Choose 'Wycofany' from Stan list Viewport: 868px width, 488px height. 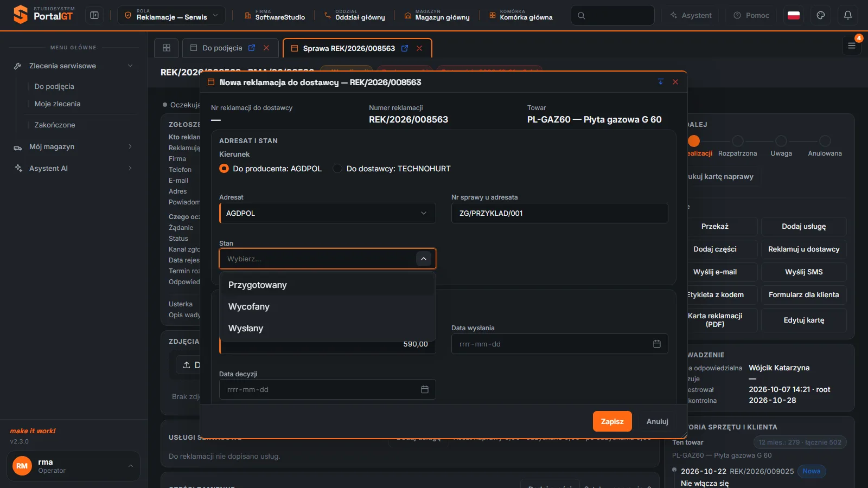pyautogui.click(x=328, y=307)
